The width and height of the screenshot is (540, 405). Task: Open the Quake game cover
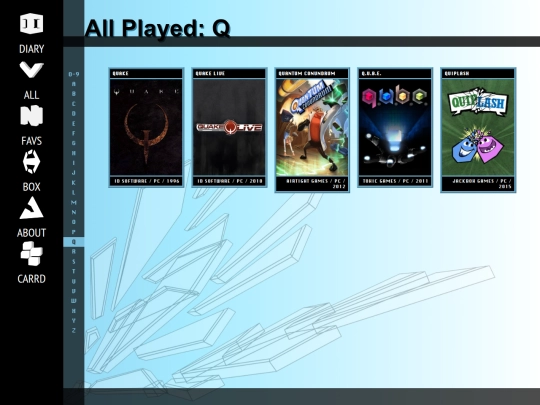point(146,127)
